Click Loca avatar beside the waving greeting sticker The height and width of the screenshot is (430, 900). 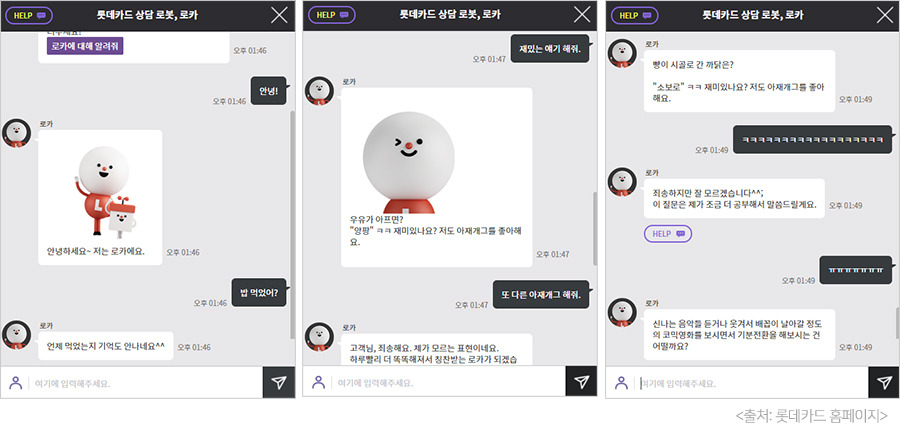coord(17,133)
